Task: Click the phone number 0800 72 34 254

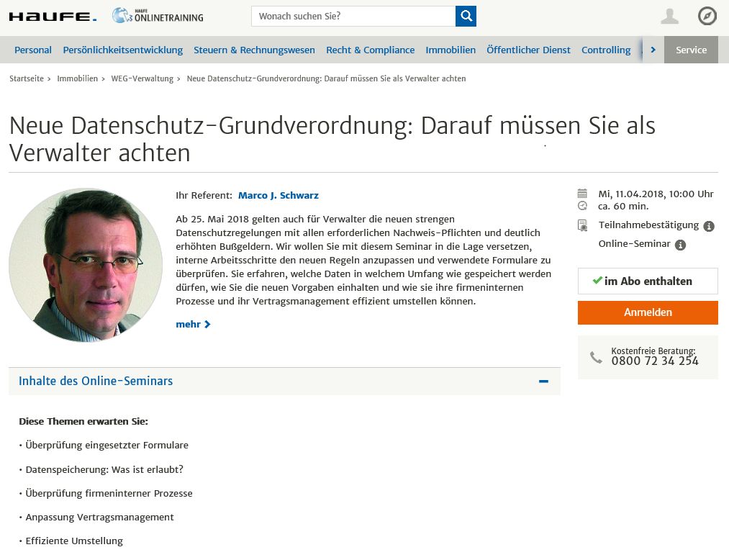Action: click(x=655, y=361)
